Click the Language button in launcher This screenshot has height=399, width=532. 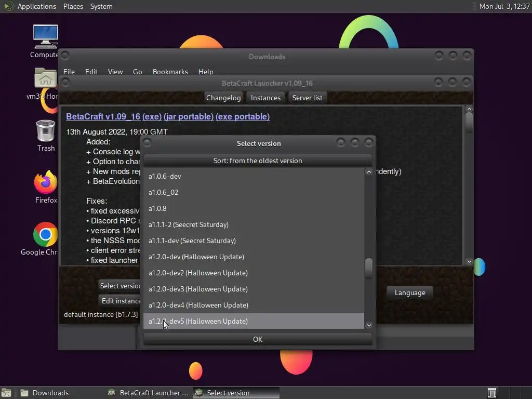click(410, 292)
